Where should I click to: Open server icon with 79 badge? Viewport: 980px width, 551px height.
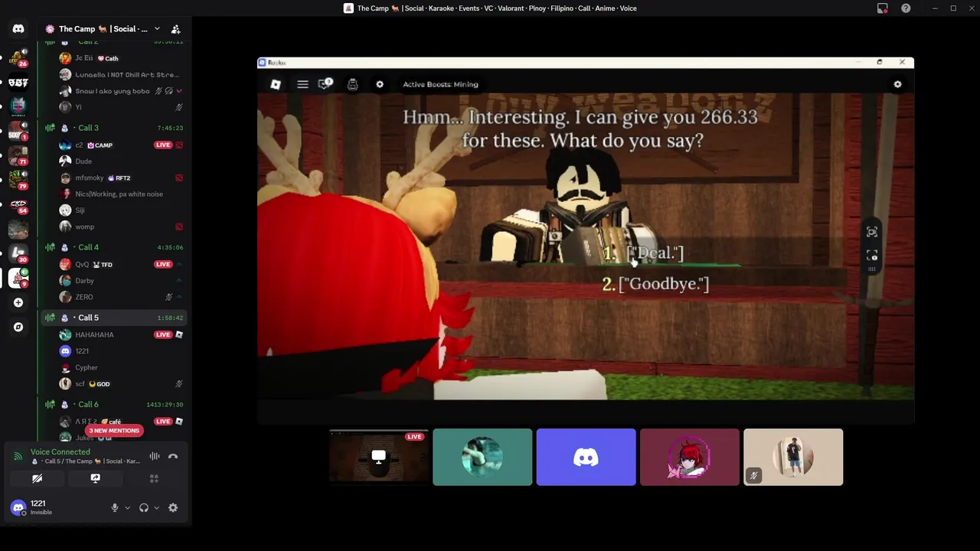(x=18, y=180)
